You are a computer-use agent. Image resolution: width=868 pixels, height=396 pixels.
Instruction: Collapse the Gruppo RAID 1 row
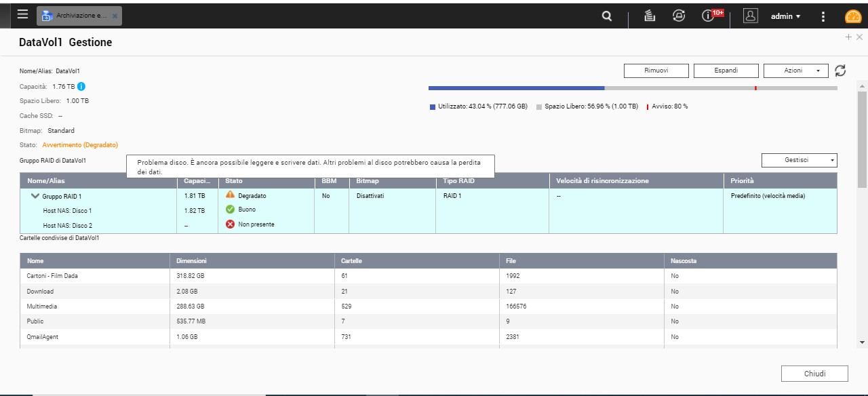pyautogui.click(x=35, y=196)
